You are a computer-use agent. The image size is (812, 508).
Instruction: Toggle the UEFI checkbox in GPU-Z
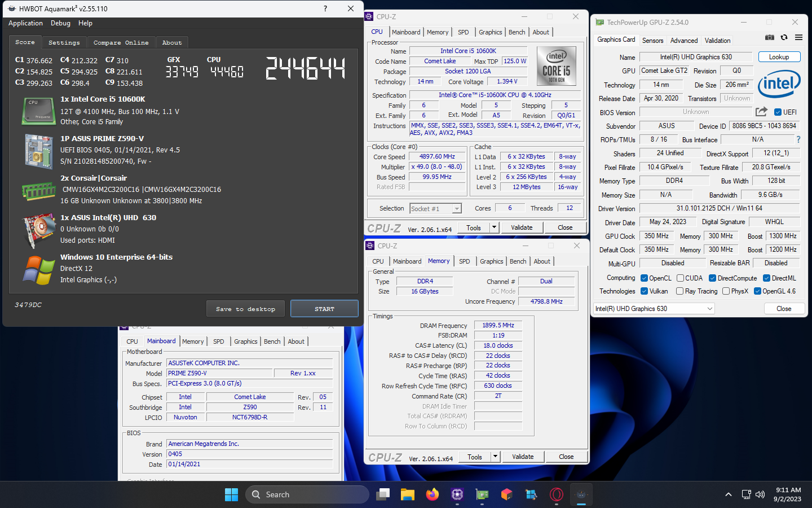[x=778, y=112]
